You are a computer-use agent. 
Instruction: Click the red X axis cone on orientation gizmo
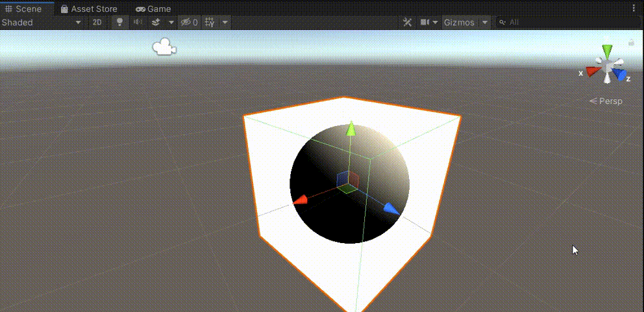click(x=593, y=71)
